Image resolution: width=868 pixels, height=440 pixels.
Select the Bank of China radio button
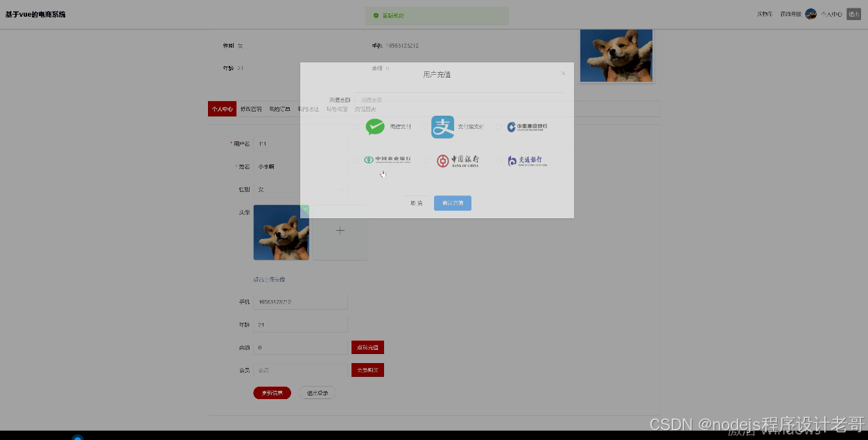click(x=426, y=161)
